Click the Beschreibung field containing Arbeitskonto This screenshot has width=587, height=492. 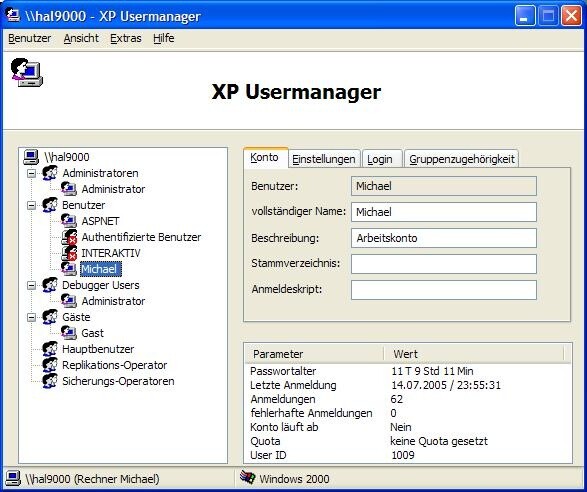[x=444, y=238]
